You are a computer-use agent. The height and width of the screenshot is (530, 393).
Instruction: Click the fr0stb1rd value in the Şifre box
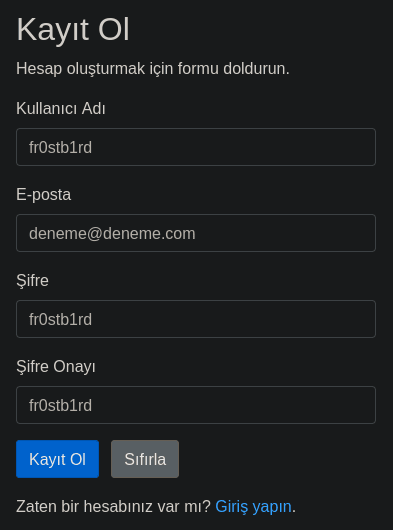[60, 319]
